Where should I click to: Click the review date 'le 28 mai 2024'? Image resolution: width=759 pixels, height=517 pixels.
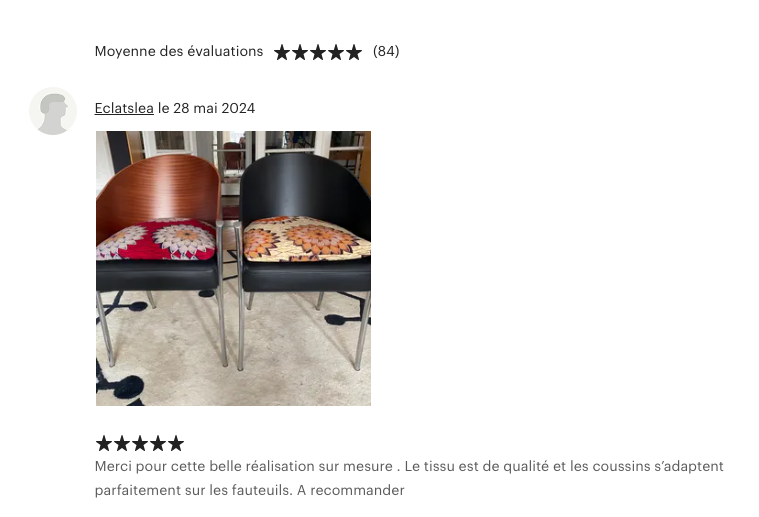click(206, 108)
